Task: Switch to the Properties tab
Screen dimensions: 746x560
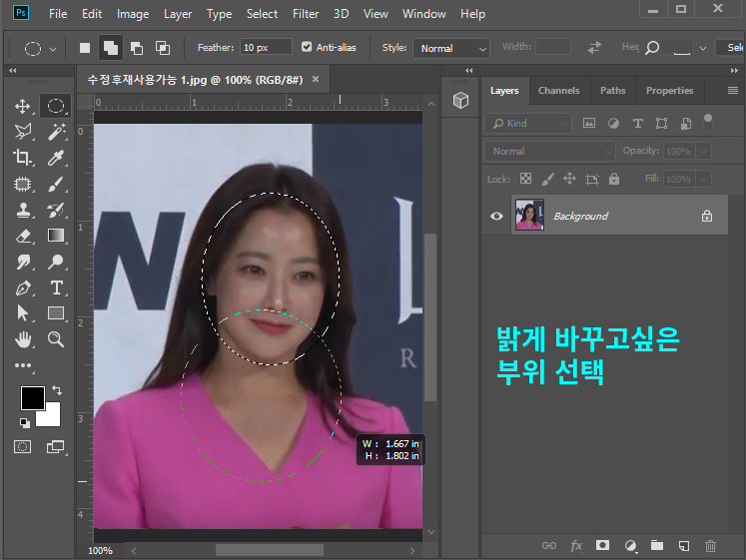Action: (669, 90)
